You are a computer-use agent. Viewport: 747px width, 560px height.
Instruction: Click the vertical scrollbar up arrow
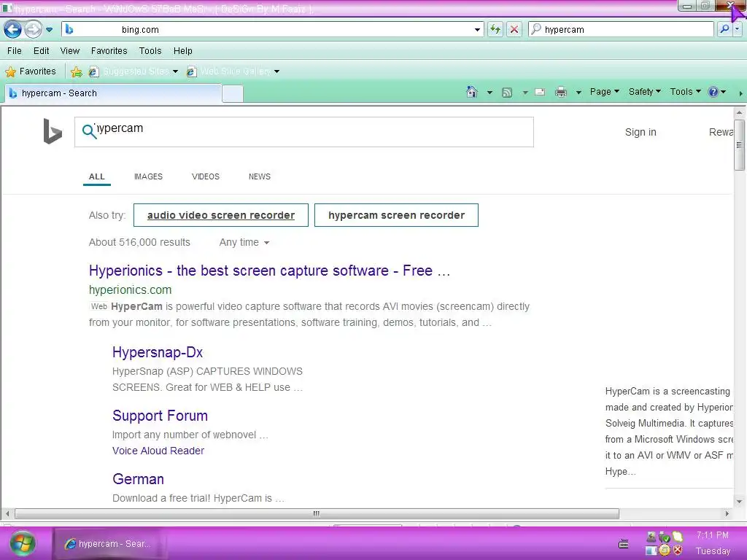(x=739, y=113)
